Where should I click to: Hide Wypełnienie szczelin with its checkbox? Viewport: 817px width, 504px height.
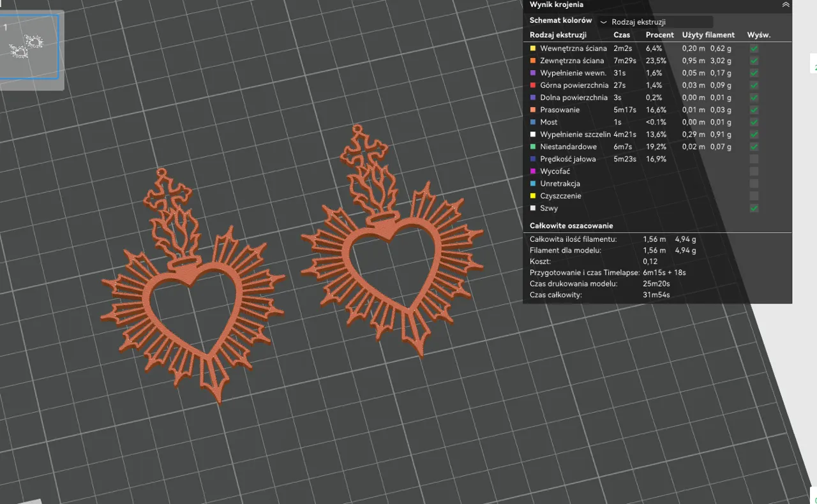(x=754, y=134)
